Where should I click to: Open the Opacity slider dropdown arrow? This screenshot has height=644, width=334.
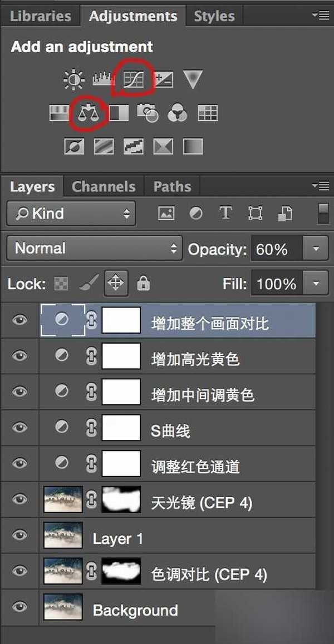316,249
